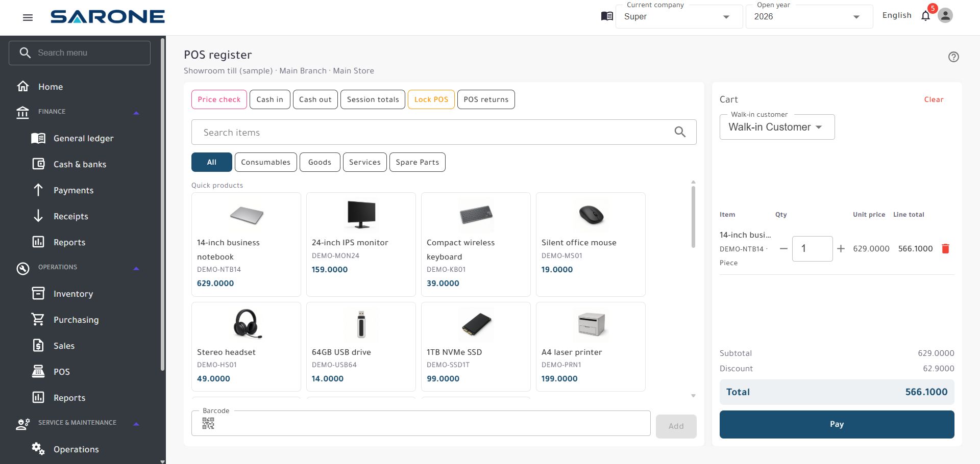Click the notifications bell icon

click(x=925, y=16)
